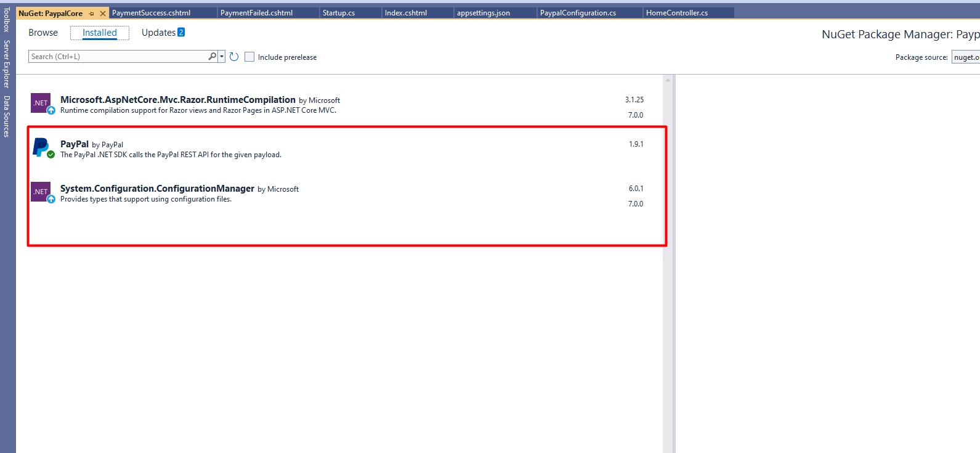Click installed version 3.1.25 of RuntimeCompilation
Screen dimensions: 980x453
(634, 100)
